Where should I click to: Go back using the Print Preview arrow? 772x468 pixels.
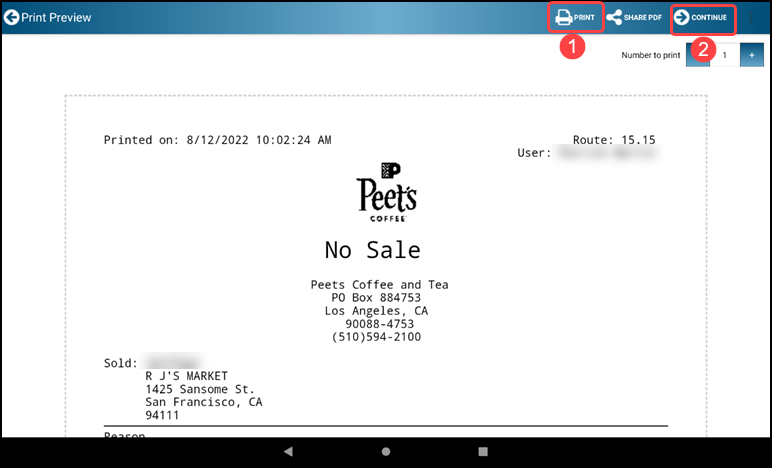[11, 17]
